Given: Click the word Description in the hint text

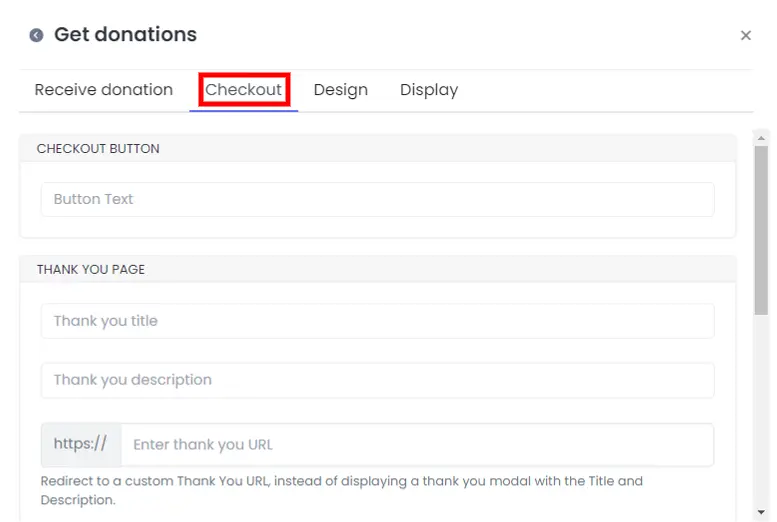Looking at the screenshot, I should 77,500.
